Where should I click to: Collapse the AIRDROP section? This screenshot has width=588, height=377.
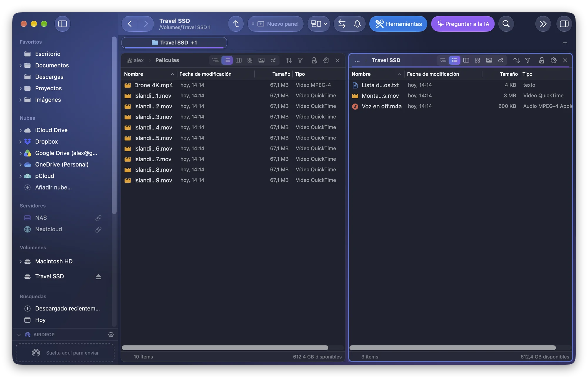[19, 335]
